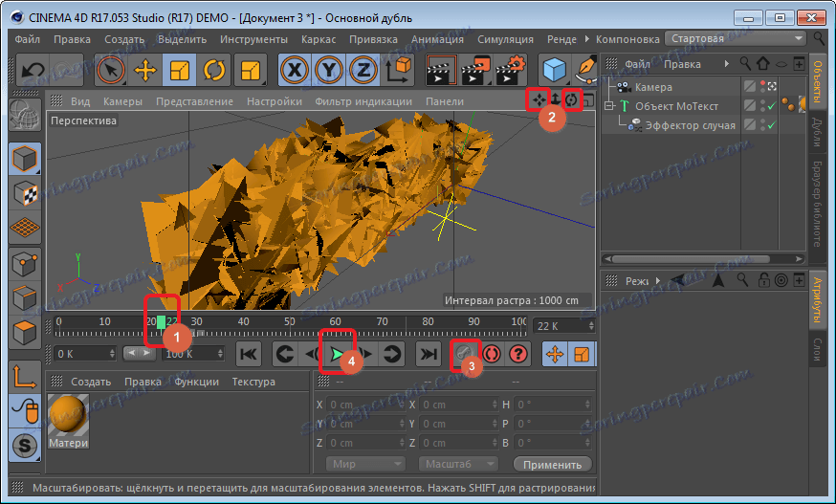Toggle the green checkmark for Объект МоТекст

770,106
